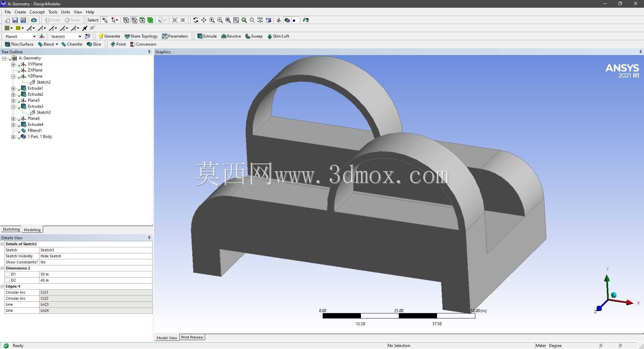Select Sketch2 in the tree outline
Screen dimensions: 644x349
tap(44, 82)
